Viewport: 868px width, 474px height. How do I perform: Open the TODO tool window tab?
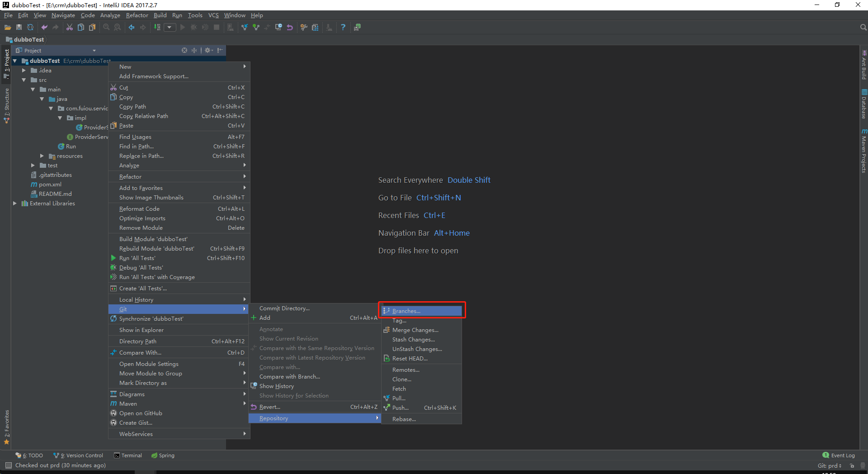[x=29, y=455]
